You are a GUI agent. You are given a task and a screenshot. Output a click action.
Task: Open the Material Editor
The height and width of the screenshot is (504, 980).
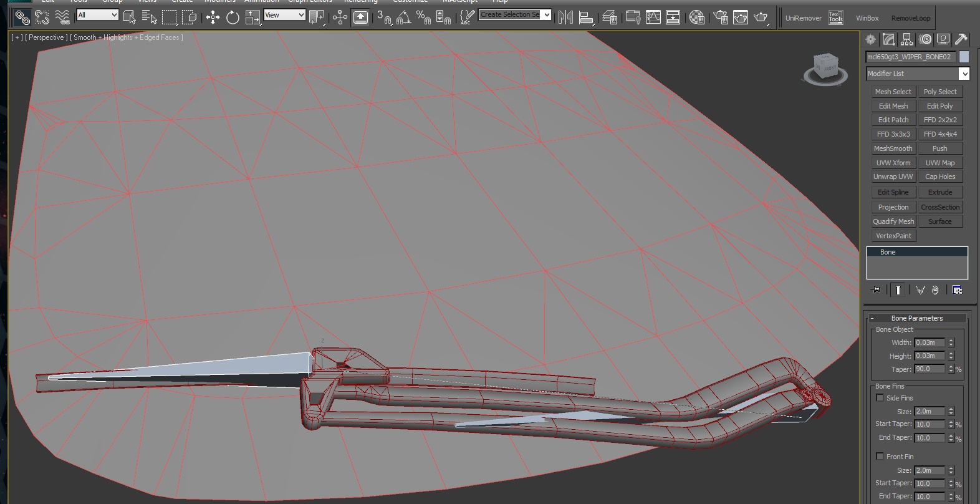coord(697,17)
